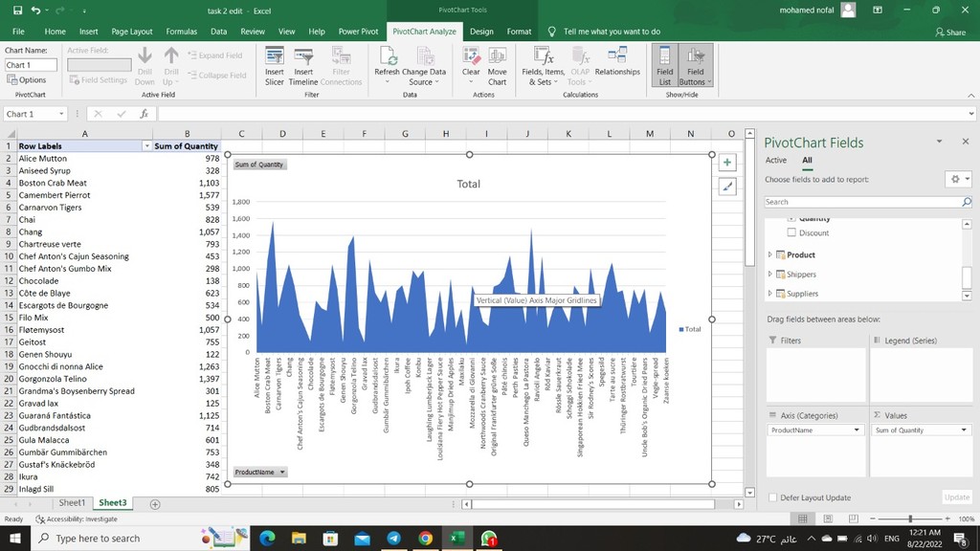Open the PivotChart Fields pane options arrow
The height and width of the screenshot is (551, 980).
coord(939,142)
